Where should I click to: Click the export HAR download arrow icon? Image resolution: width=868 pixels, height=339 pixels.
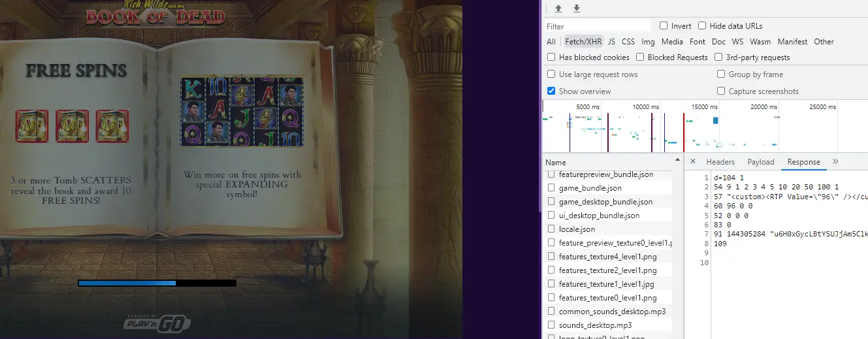[577, 8]
